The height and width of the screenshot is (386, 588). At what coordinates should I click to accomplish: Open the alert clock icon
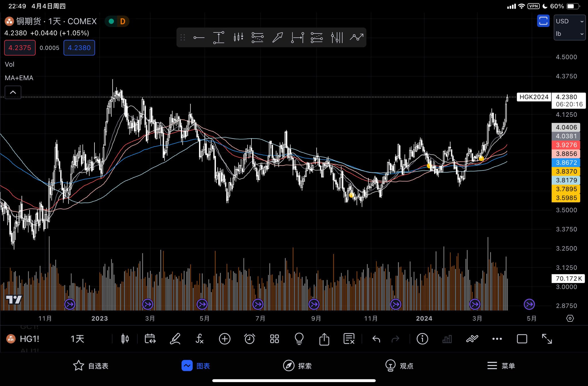coord(249,339)
